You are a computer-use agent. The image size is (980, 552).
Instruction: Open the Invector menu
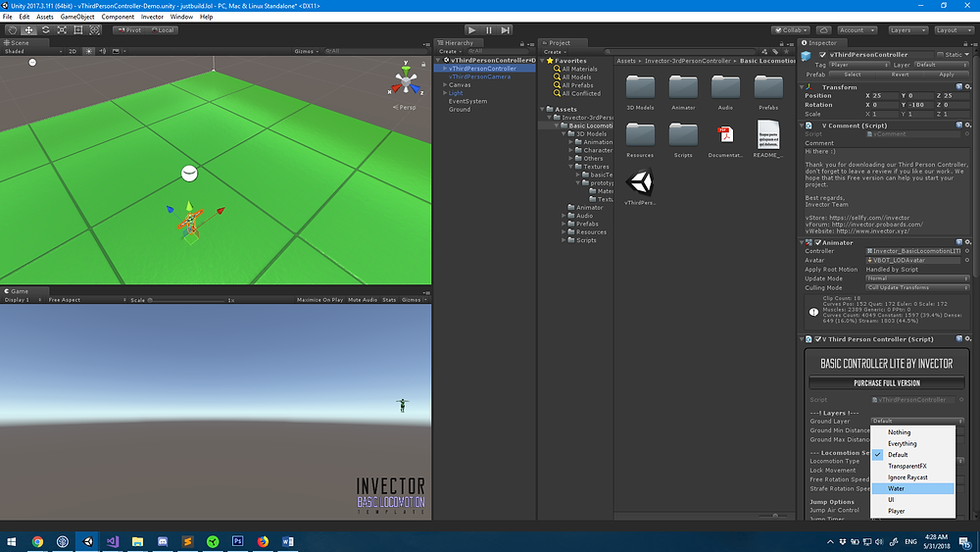click(x=152, y=17)
